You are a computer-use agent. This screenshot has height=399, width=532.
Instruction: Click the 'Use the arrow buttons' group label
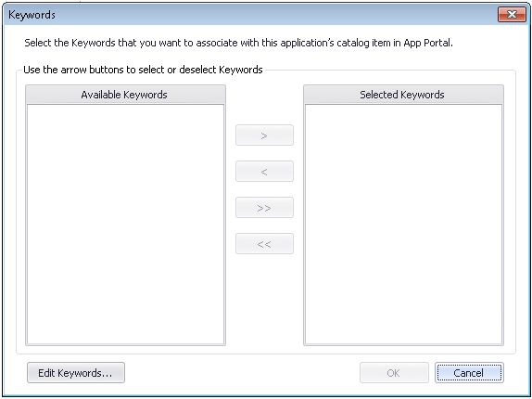tap(143, 70)
